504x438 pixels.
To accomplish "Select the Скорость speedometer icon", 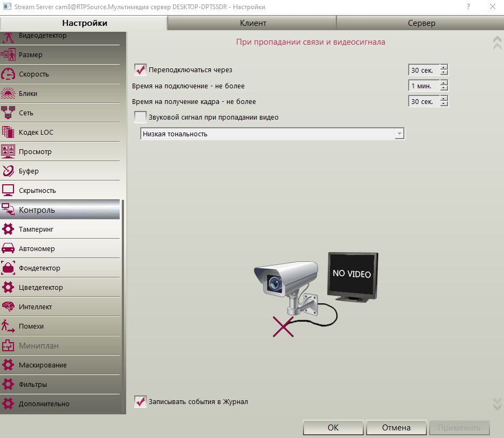I will click(8, 74).
